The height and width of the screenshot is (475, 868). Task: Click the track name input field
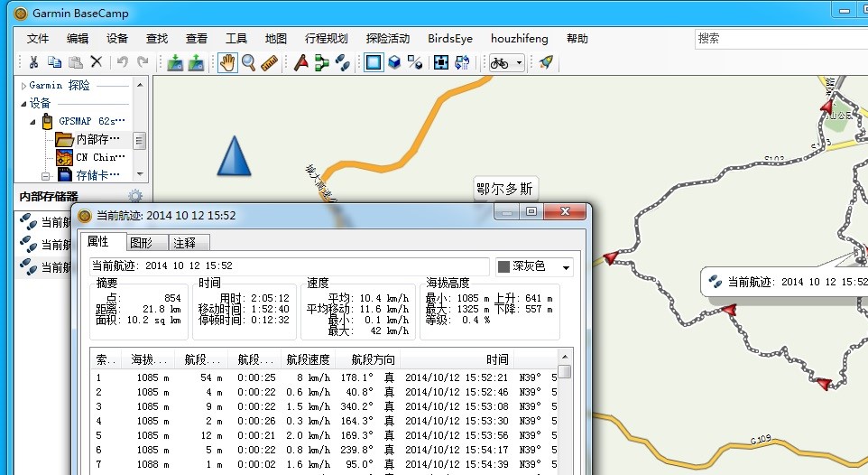coord(290,266)
